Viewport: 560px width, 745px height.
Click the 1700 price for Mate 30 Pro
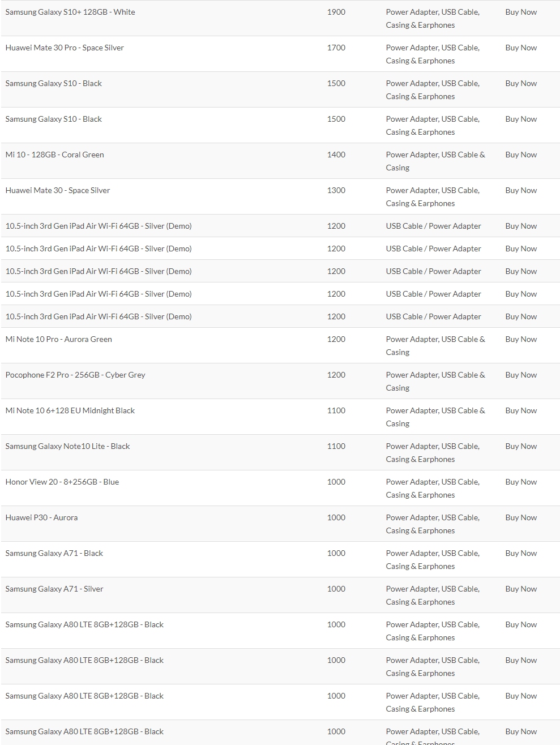tap(336, 48)
